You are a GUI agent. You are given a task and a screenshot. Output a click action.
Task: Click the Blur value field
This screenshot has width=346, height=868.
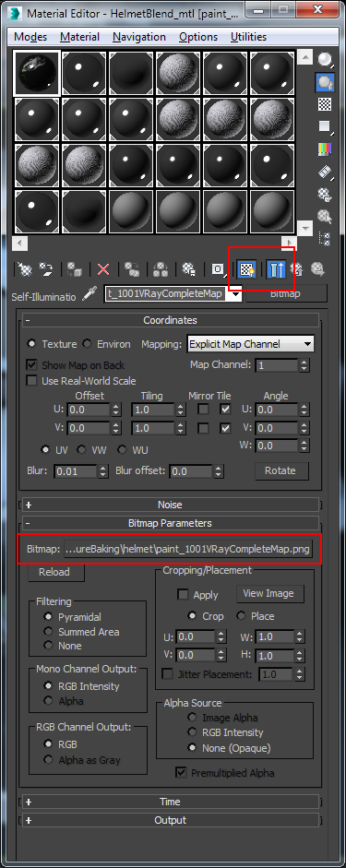click(x=76, y=471)
